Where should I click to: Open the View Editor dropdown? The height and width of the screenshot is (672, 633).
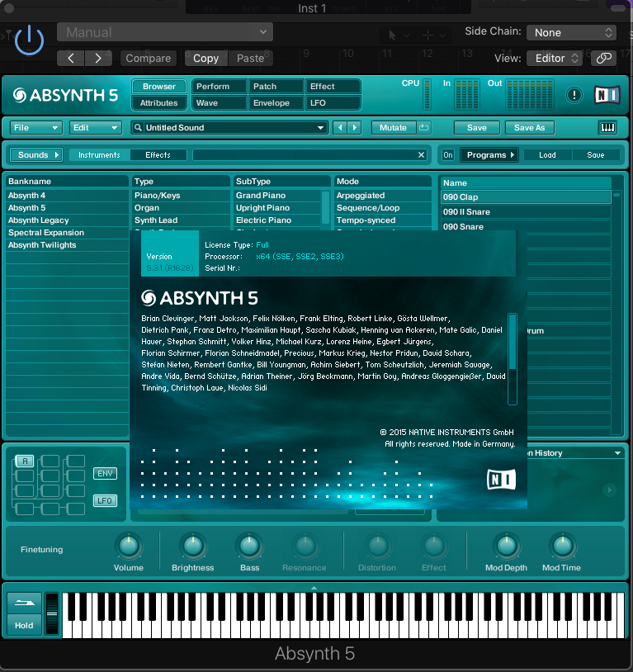pyautogui.click(x=556, y=59)
